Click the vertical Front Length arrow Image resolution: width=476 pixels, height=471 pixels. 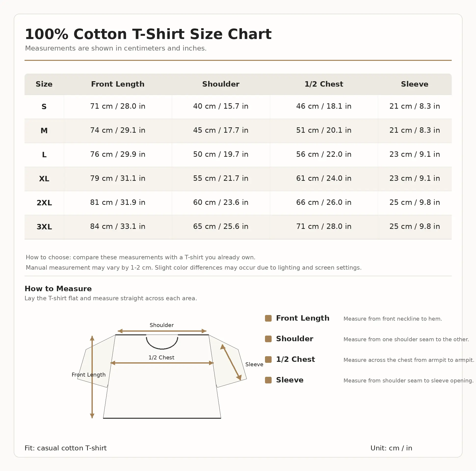pyautogui.click(x=92, y=377)
